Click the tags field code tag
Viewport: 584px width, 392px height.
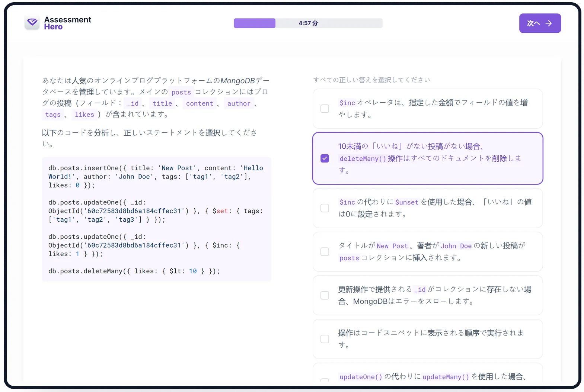[x=52, y=115]
